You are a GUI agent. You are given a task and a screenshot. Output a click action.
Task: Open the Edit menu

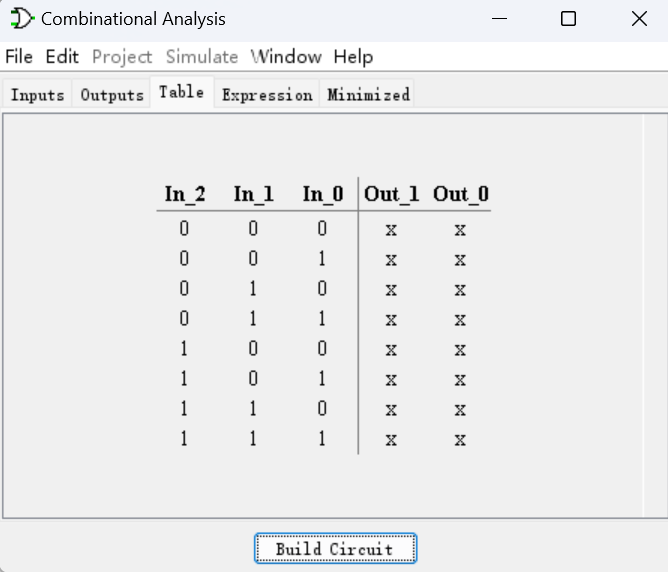[x=62, y=57]
